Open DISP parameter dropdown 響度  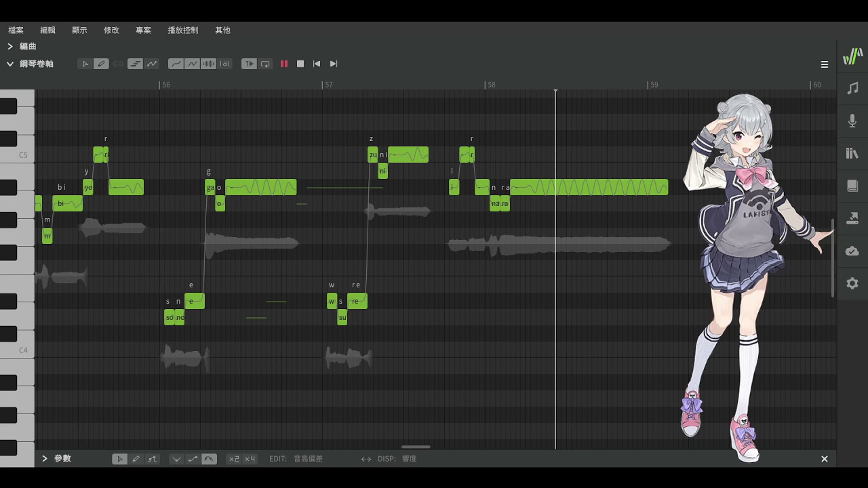409,459
